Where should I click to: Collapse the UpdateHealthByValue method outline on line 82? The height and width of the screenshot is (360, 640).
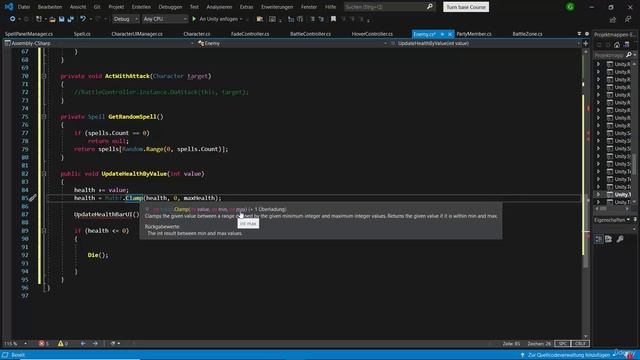tap(44, 174)
